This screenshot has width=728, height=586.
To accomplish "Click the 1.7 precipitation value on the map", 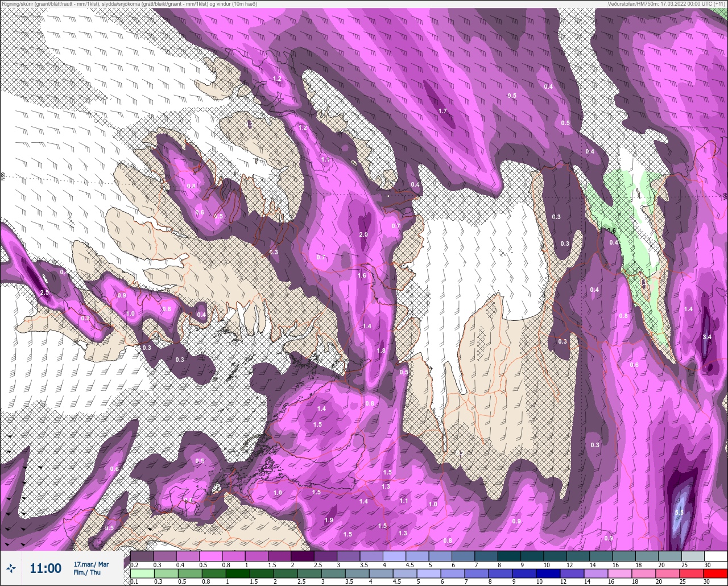I will pos(442,111).
